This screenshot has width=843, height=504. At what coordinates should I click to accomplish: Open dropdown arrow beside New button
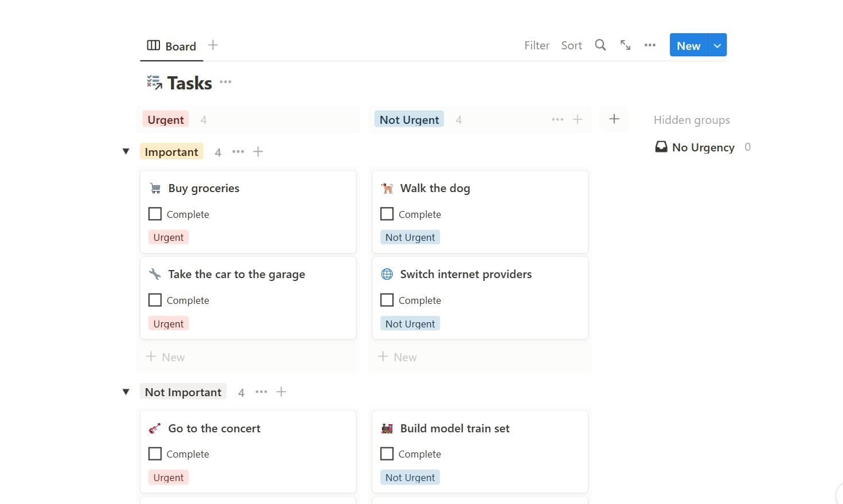(x=717, y=45)
